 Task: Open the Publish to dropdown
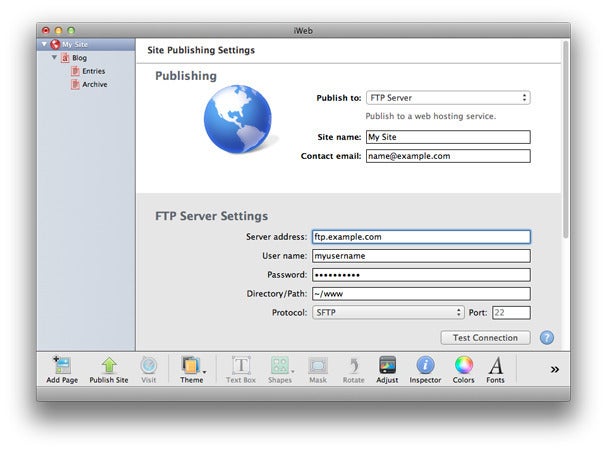(x=448, y=98)
